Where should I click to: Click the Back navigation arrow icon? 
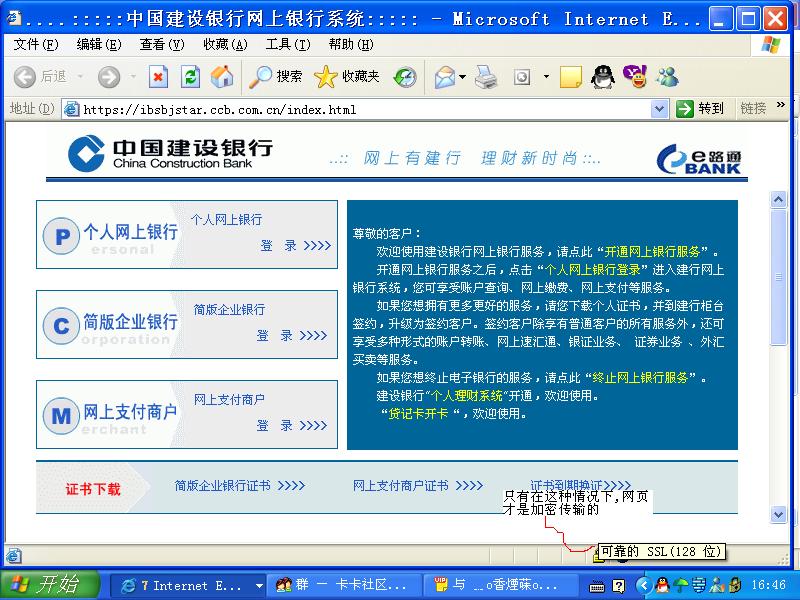(x=24, y=77)
